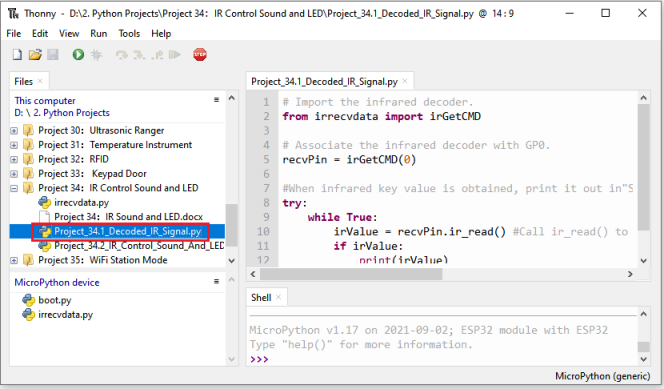Click the Files tree vertical scrollbar thumb

(x=231, y=224)
